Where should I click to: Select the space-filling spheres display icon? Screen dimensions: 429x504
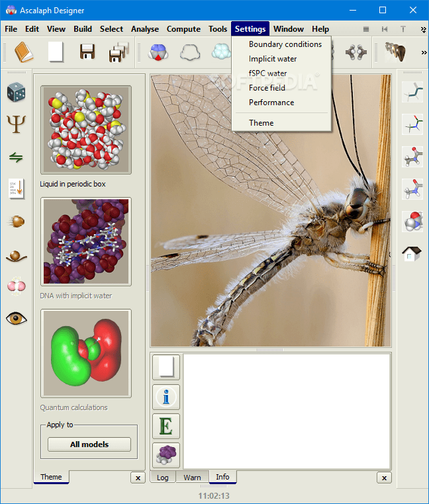pyautogui.click(x=412, y=222)
